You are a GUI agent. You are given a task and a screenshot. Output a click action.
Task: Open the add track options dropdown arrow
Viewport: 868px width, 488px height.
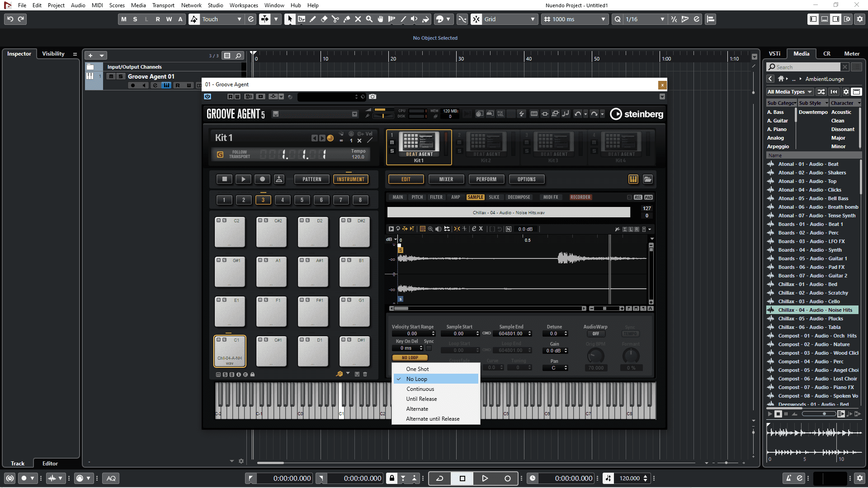point(102,56)
